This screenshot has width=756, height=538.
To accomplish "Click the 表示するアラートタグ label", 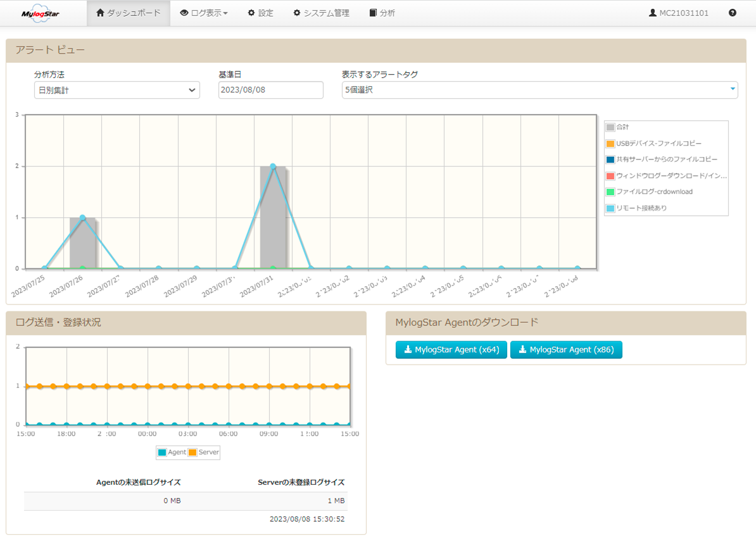I will tap(380, 75).
